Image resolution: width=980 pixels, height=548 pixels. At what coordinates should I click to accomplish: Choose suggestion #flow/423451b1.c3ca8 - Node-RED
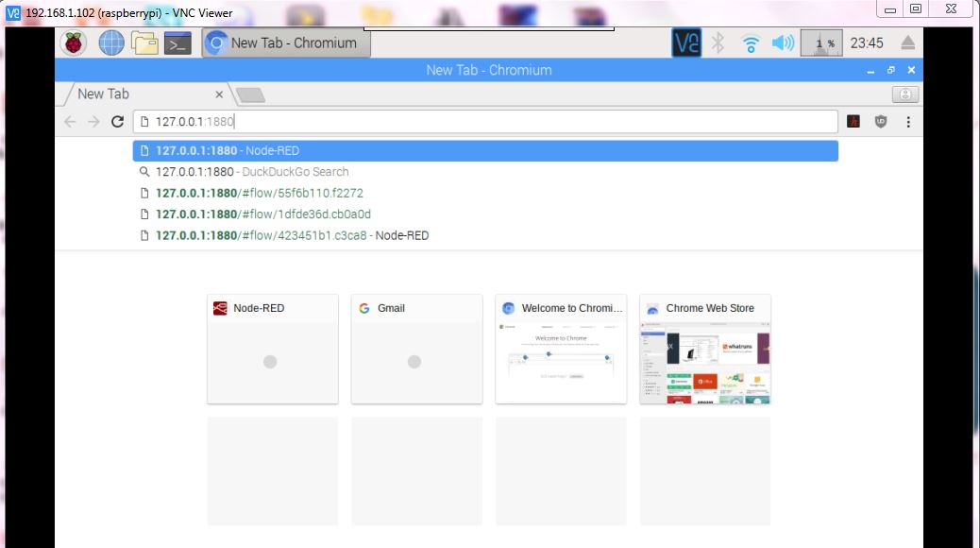tap(485, 236)
